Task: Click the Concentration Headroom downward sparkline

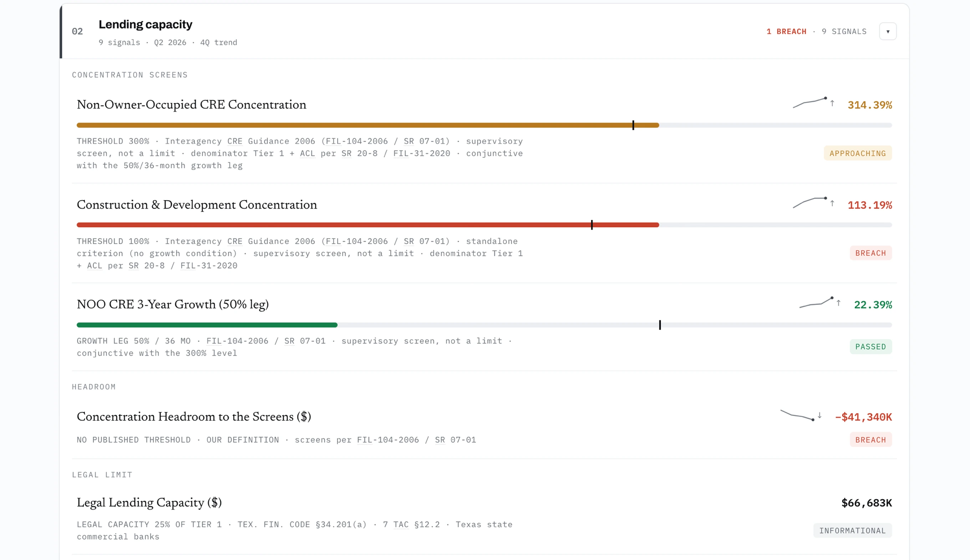Action: click(797, 415)
